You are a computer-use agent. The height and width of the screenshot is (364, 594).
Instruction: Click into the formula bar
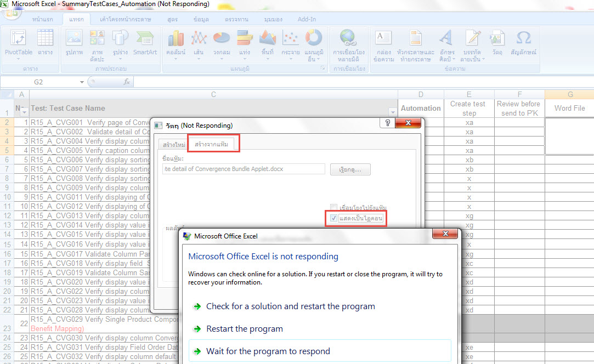[x=364, y=82]
